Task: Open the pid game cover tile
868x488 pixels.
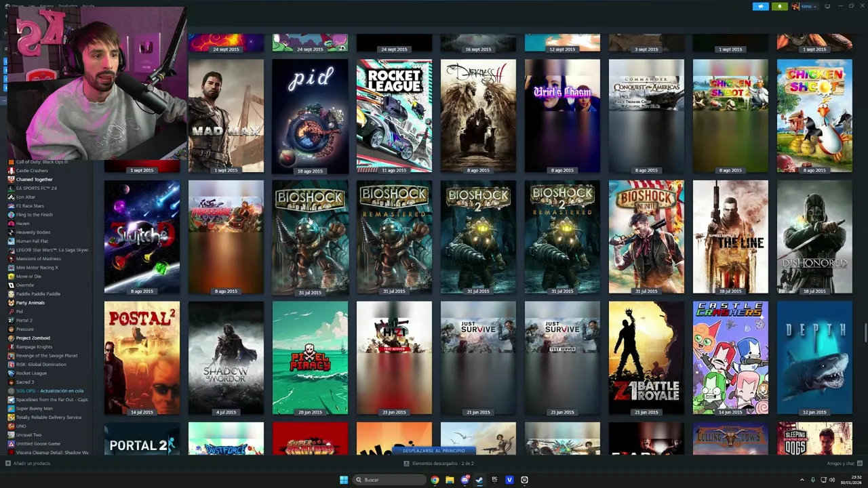Action: coord(310,116)
